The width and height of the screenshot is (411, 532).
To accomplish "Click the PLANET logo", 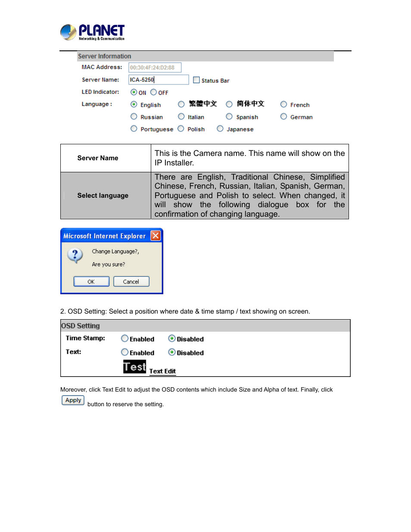I will point(92,32).
